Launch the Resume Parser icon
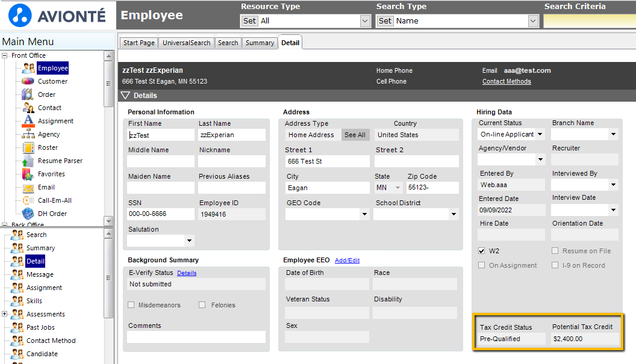Screen dimensions: 636x364 coord(28,161)
